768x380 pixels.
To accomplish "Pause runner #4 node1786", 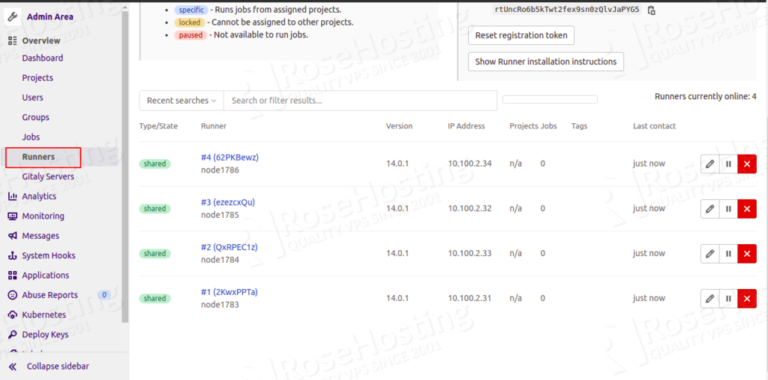I will (x=728, y=164).
